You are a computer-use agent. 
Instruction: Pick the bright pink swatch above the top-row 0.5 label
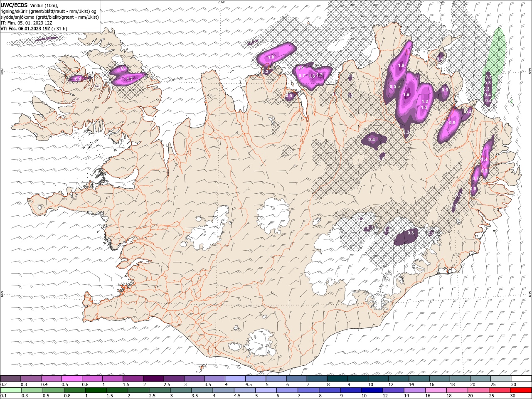(x=71, y=379)
